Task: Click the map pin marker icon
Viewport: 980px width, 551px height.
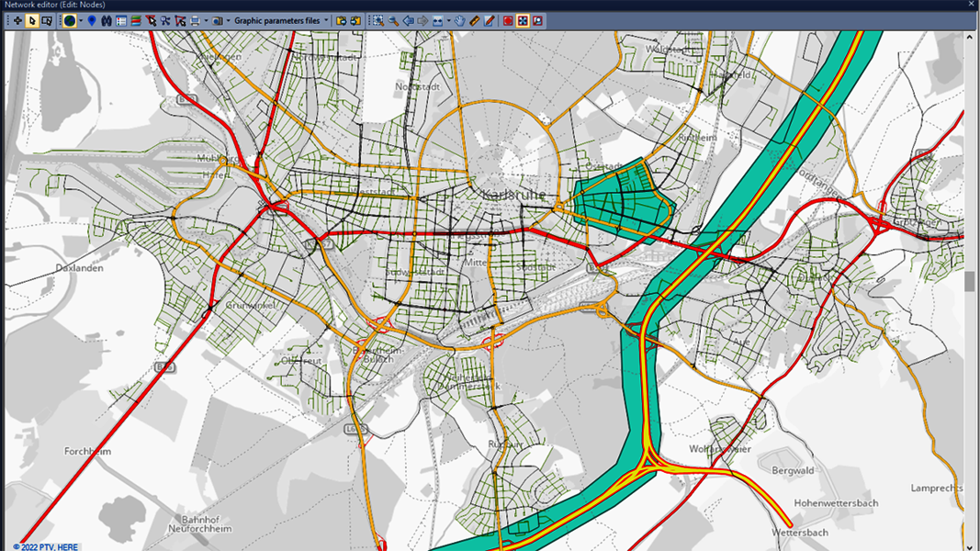Action: pyautogui.click(x=92, y=20)
